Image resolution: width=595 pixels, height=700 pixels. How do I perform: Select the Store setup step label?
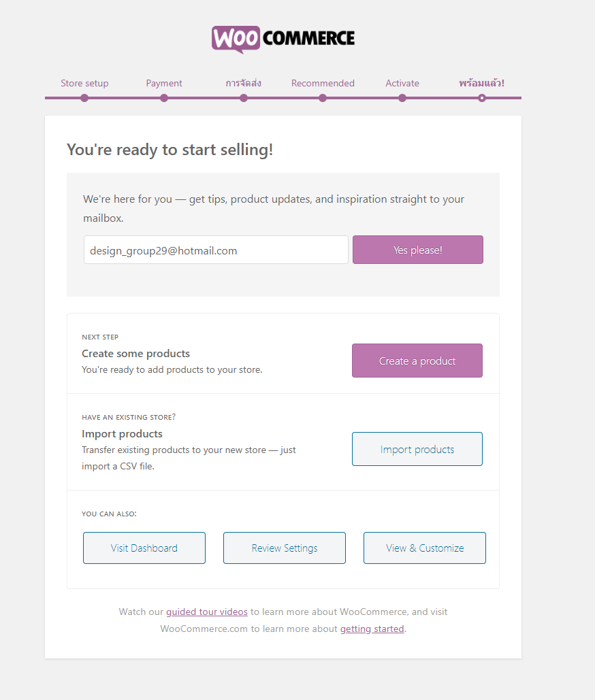coord(84,83)
